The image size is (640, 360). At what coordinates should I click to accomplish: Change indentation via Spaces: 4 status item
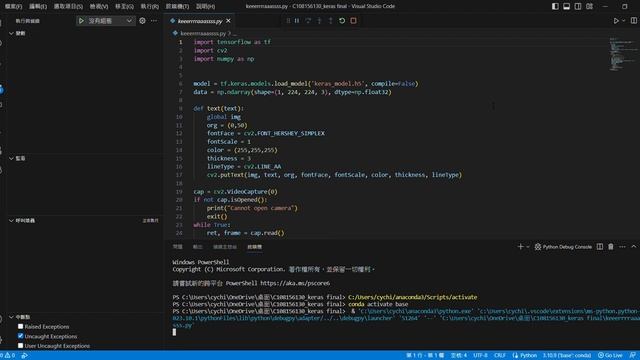click(459, 356)
